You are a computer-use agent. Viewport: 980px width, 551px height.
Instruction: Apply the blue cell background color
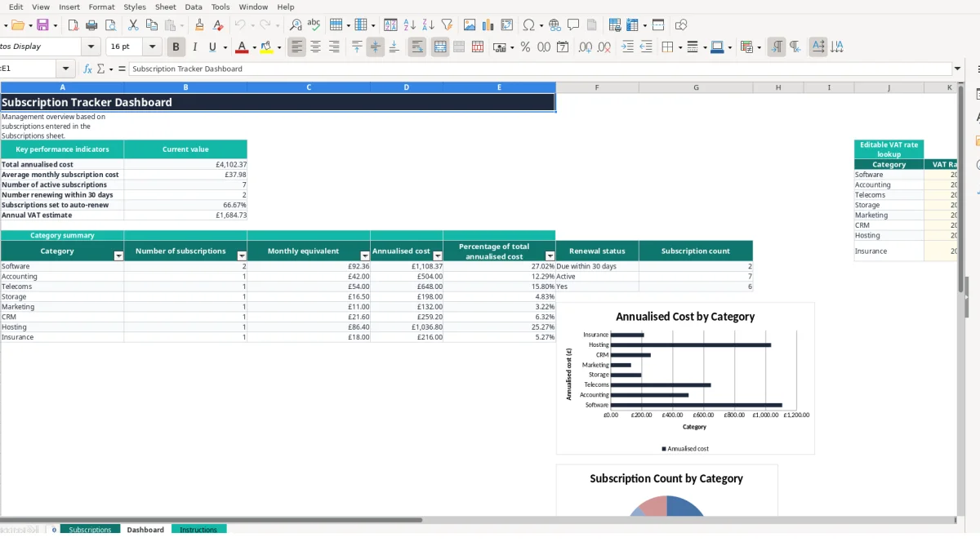tap(716, 47)
